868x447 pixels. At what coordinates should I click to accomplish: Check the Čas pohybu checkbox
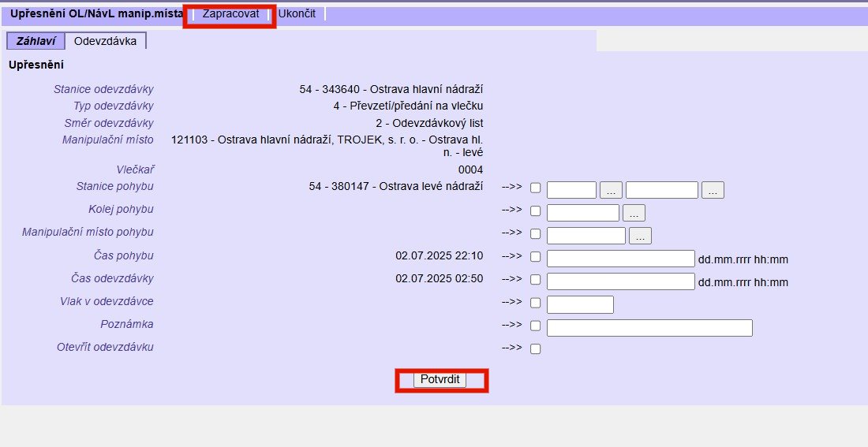[x=536, y=257]
